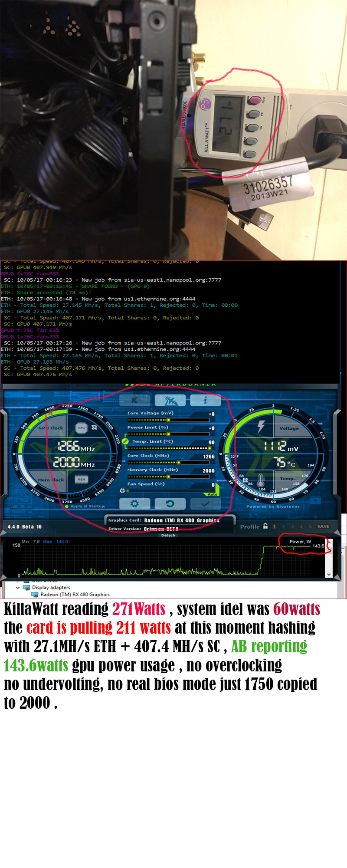Click the arrow icon beside GPU chip

click(x=94, y=427)
